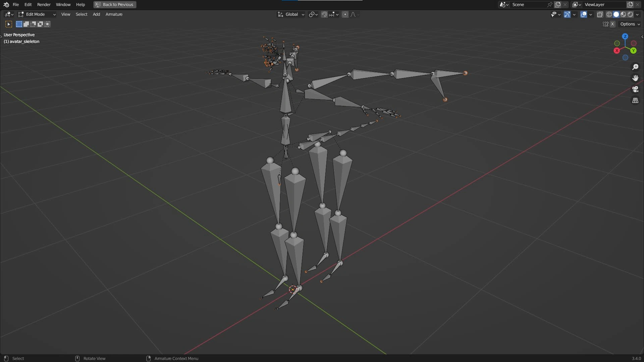Switch perspective/orthographic grid icon
This screenshot has width=644, height=362.
tap(635, 101)
